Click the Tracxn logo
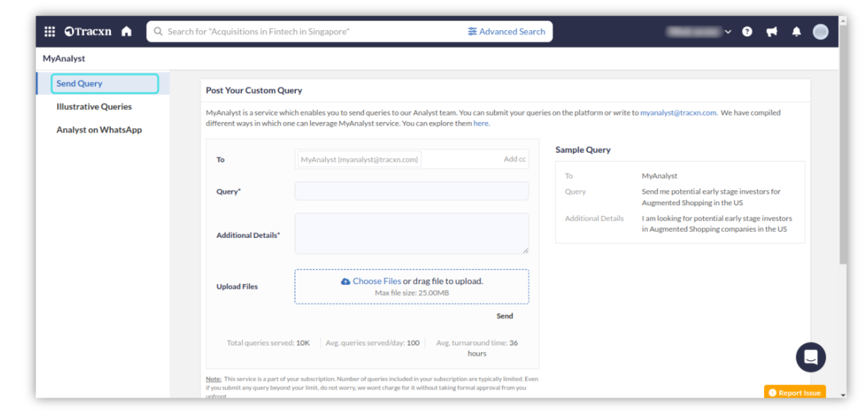The width and height of the screenshot is (868, 415). 88,32
